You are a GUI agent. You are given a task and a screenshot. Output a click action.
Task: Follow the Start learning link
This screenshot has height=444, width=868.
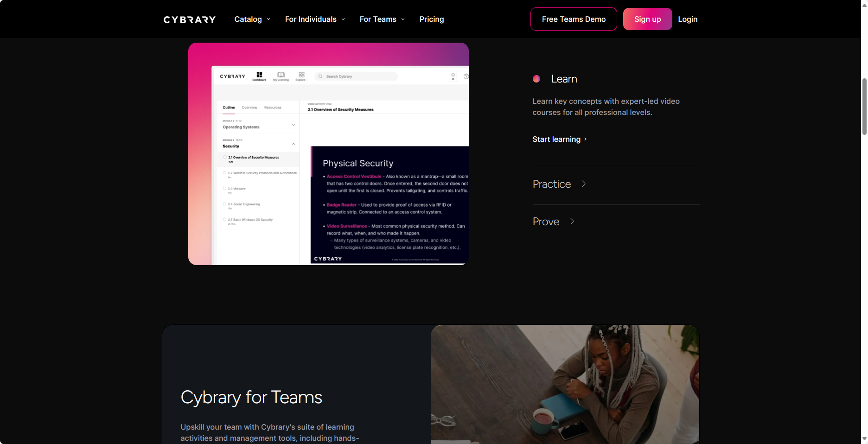(x=560, y=139)
